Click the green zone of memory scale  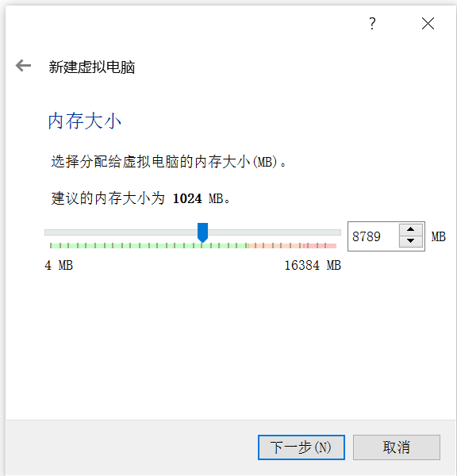pyautogui.click(x=149, y=246)
